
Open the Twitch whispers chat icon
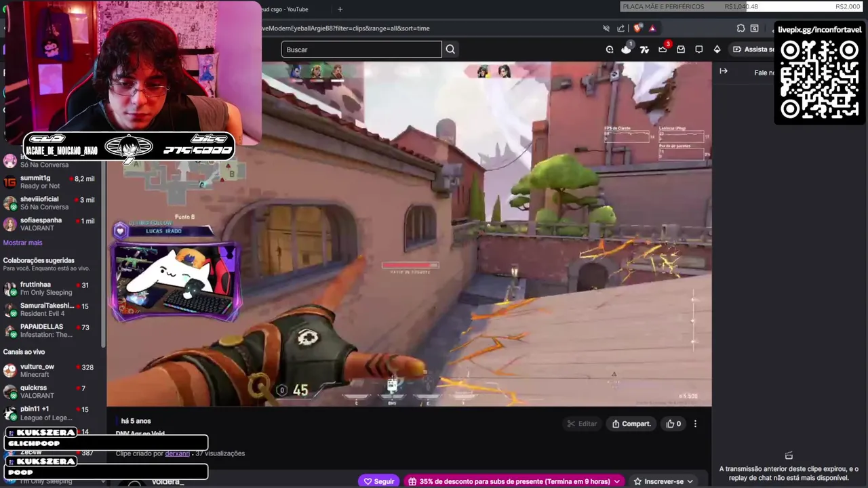pyautogui.click(x=699, y=49)
